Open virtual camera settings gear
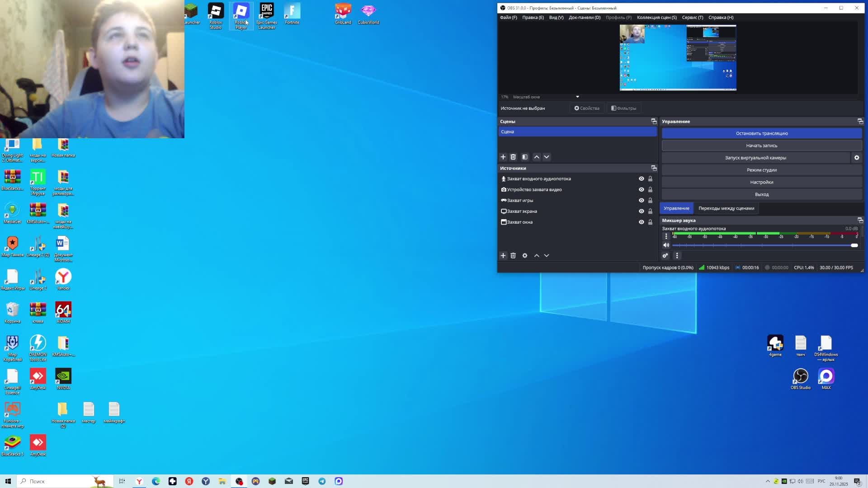The width and height of the screenshot is (868, 488). (856, 158)
